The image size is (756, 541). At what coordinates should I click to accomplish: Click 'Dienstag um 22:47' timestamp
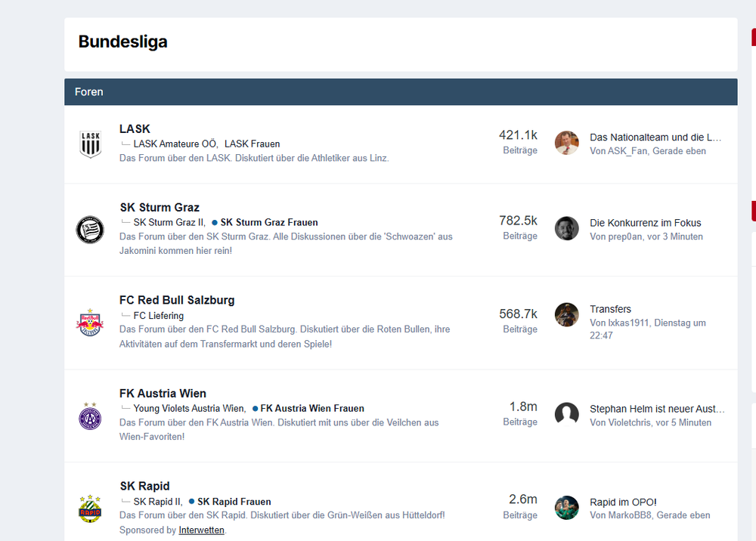pyautogui.click(x=648, y=329)
